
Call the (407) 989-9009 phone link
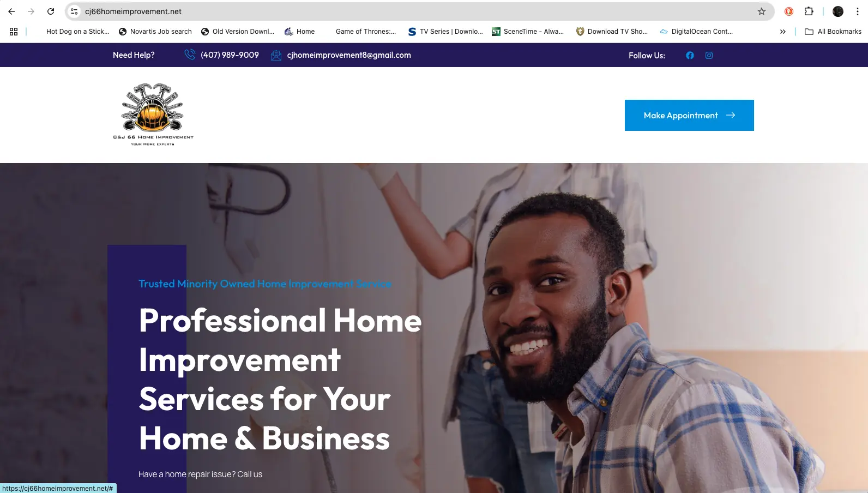(230, 55)
